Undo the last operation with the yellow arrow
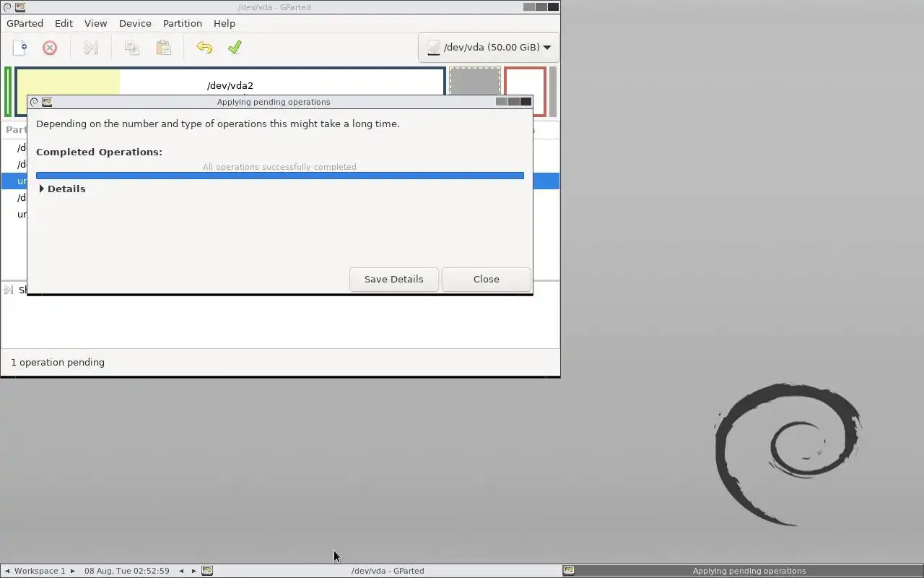Screen dimensions: 924x578 tap(204, 48)
